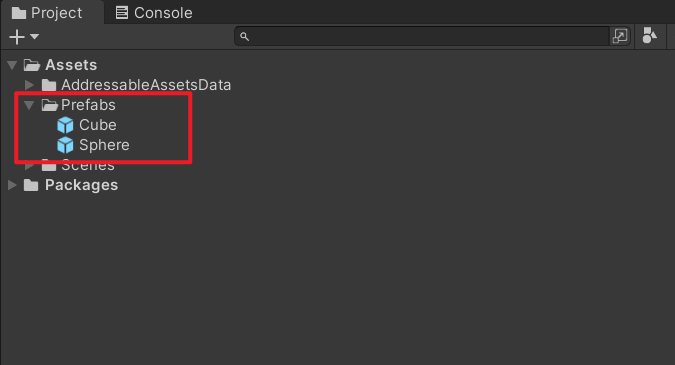Select the Project tab
The image size is (675, 365).
pyautogui.click(x=47, y=12)
